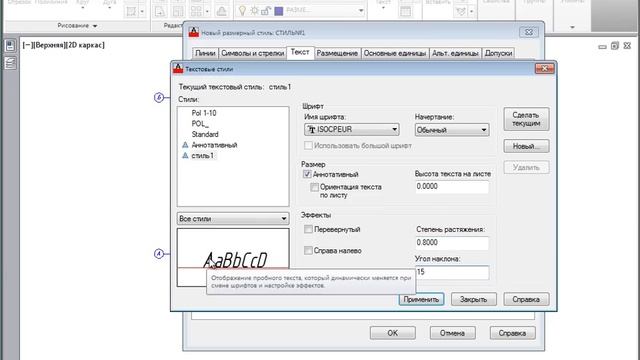
Task: Click the Сделать текущим button
Action: click(526, 119)
